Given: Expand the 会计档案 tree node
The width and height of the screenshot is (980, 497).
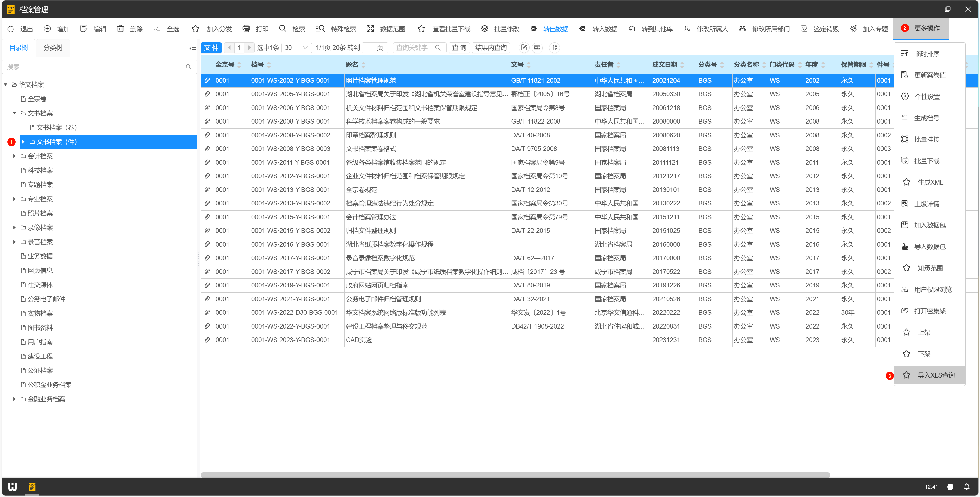Looking at the screenshot, I should (15, 156).
